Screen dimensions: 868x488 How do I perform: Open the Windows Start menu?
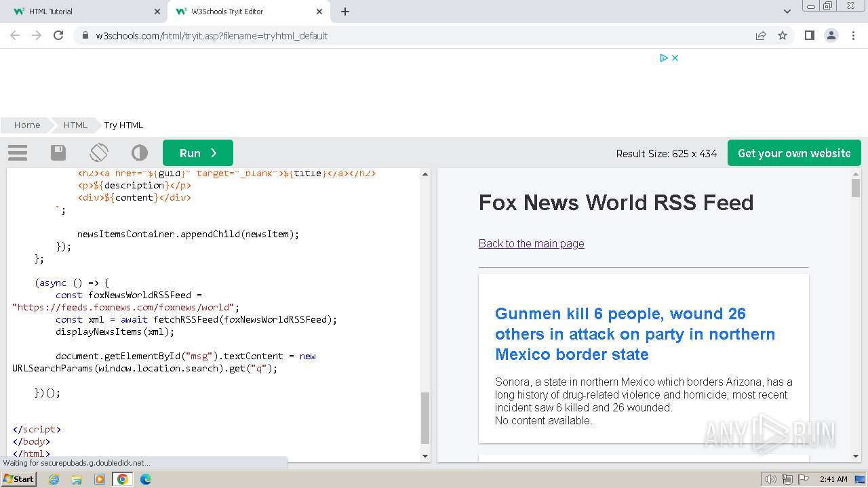[18, 479]
